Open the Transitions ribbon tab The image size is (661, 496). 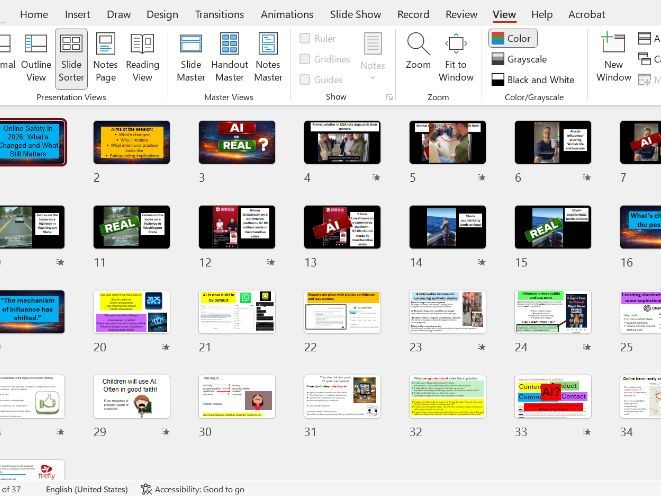click(218, 14)
